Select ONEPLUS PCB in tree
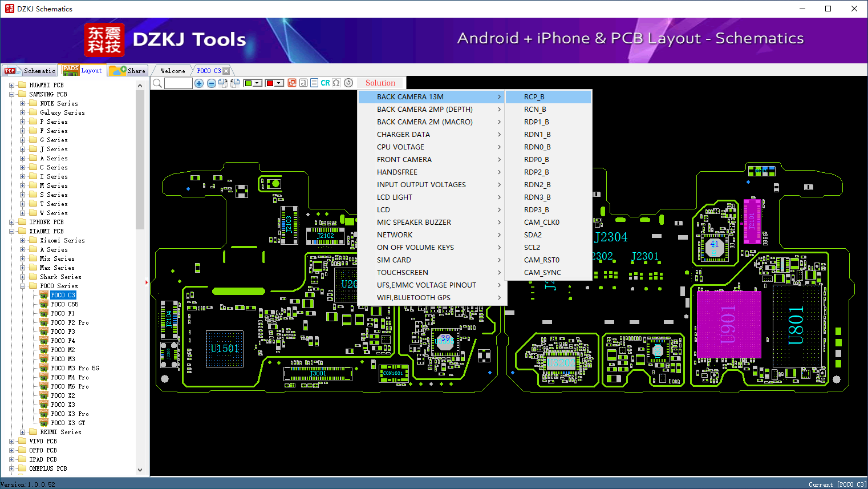Screen dimensions: 868x489 [48, 468]
